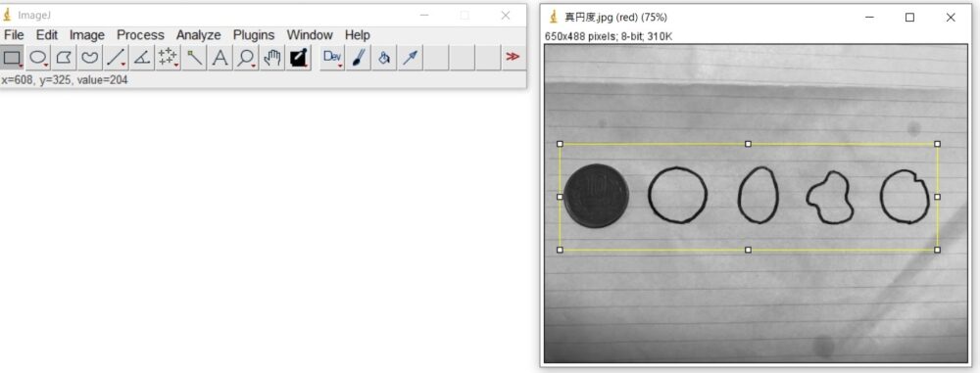
Task: Open the Dev developer menu button
Action: click(332, 58)
